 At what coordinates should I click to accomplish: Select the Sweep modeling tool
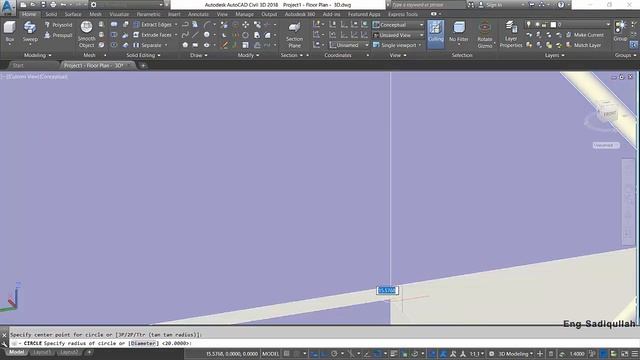point(30,32)
